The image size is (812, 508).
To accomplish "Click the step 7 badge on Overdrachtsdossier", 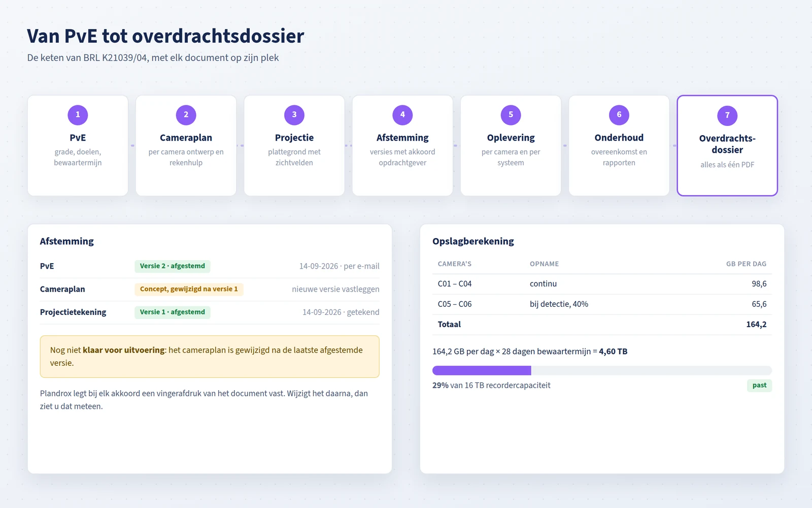I will (x=727, y=115).
